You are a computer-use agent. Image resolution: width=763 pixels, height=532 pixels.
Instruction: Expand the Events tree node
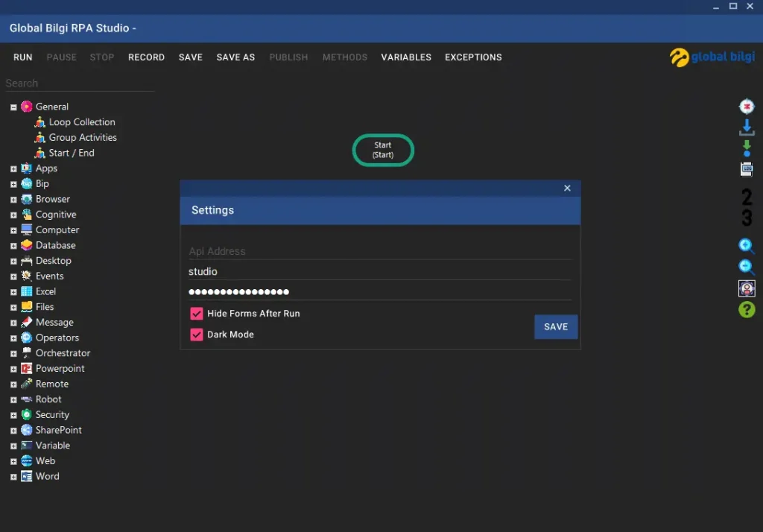pyautogui.click(x=13, y=276)
